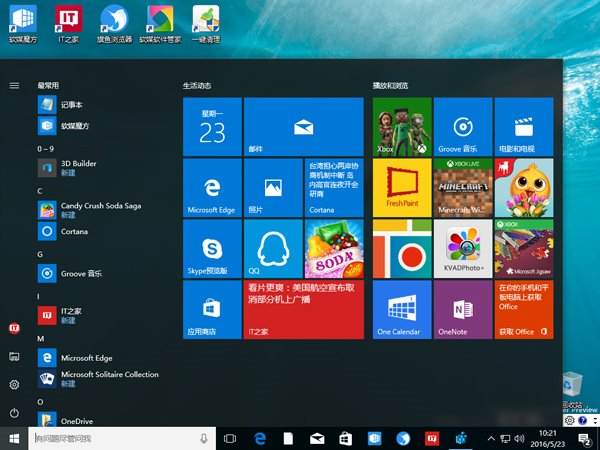Image resolution: width=600 pixels, height=450 pixels.
Task: Open the 旗鱼浏览器 desktop shortcut
Action: click(114, 24)
